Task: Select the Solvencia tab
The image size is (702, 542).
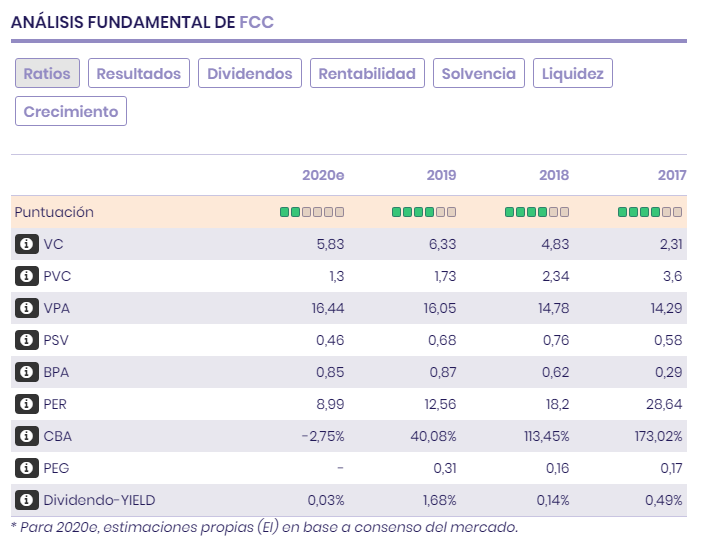Action: [x=479, y=73]
